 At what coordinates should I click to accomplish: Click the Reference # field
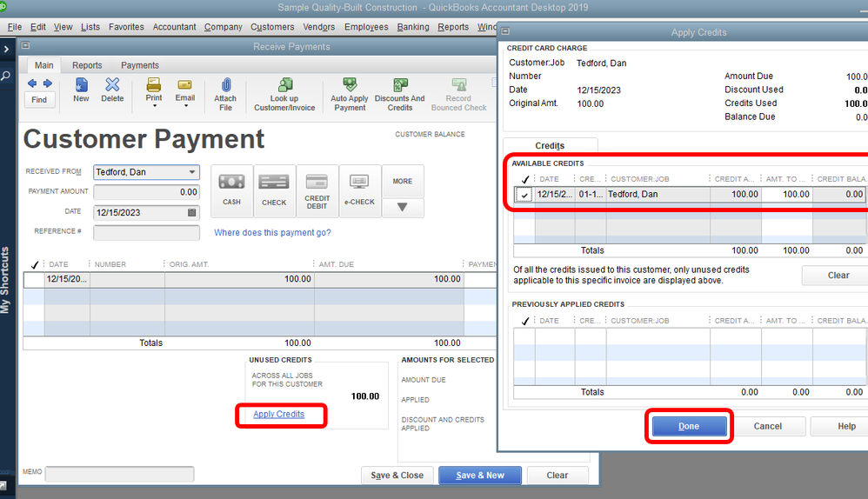pos(147,232)
